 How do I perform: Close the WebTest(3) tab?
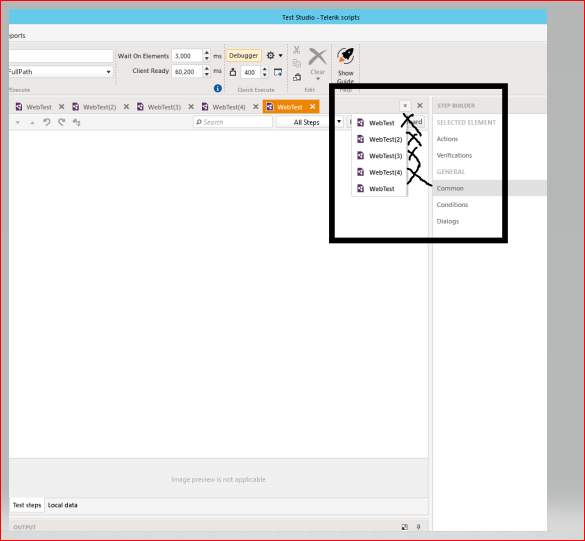[191, 107]
